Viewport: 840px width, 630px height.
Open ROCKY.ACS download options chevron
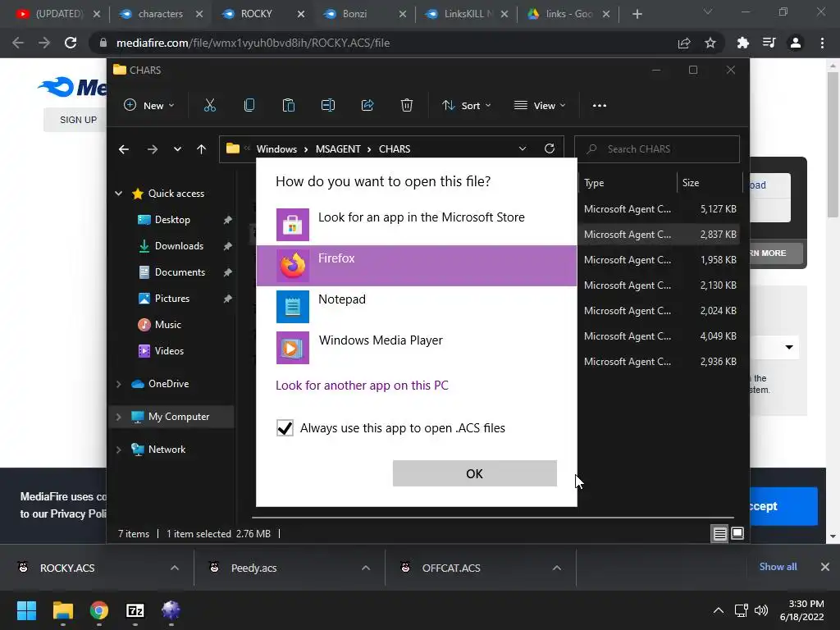175,568
